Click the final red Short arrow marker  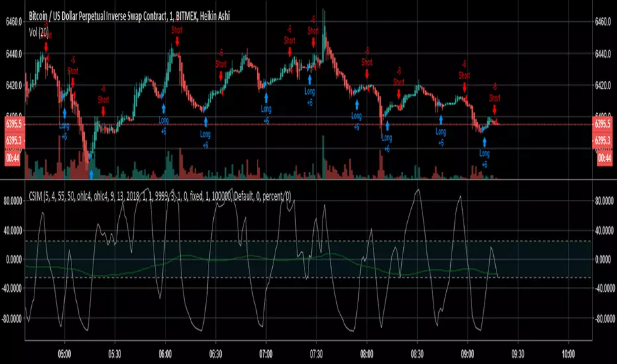495,109
